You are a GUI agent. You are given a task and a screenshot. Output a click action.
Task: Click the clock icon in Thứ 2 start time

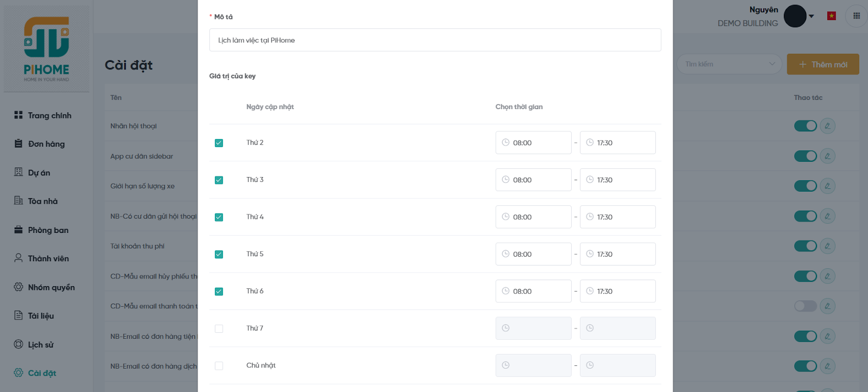pyautogui.click(x=506, y=143)
